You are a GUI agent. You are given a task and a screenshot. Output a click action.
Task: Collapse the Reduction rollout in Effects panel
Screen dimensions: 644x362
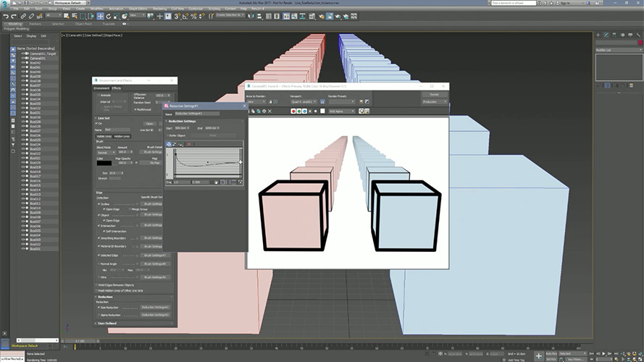tap(105, 297)
